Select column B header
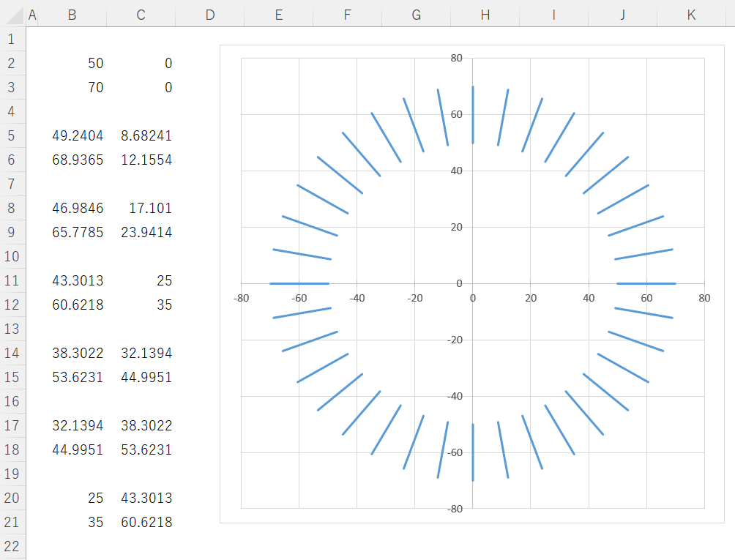Viewport: 735px width, 560px height. [x=72, y=15]
